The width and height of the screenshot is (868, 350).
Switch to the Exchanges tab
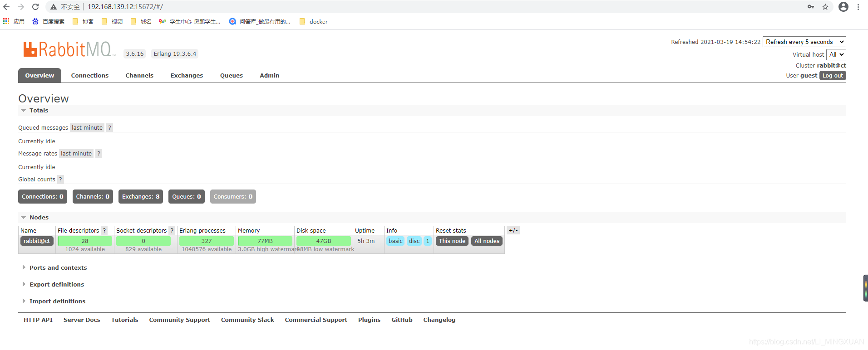[x=187, y=75]
